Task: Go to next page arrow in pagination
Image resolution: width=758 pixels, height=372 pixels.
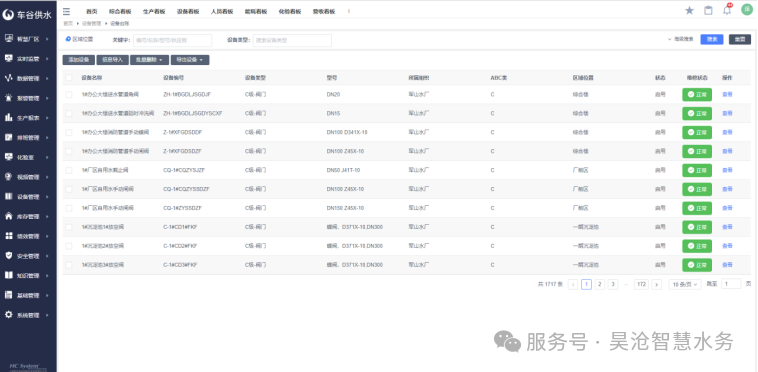Action: 656,285
